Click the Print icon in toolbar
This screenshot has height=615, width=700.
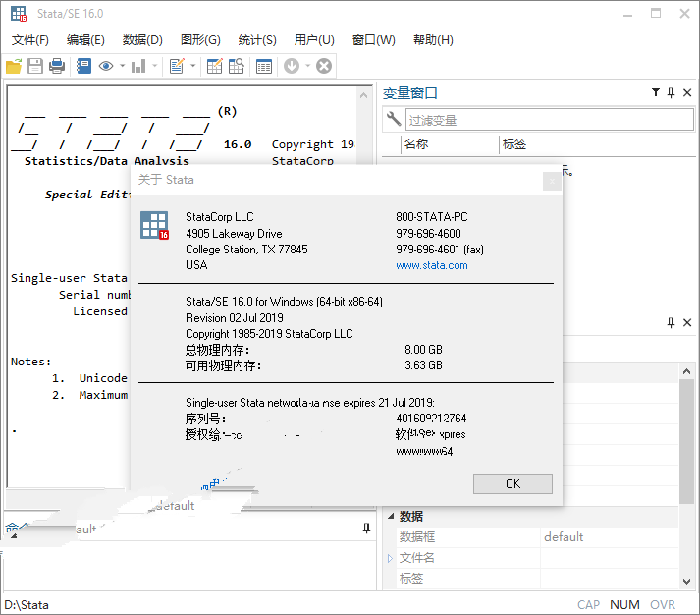pos(57,67)
